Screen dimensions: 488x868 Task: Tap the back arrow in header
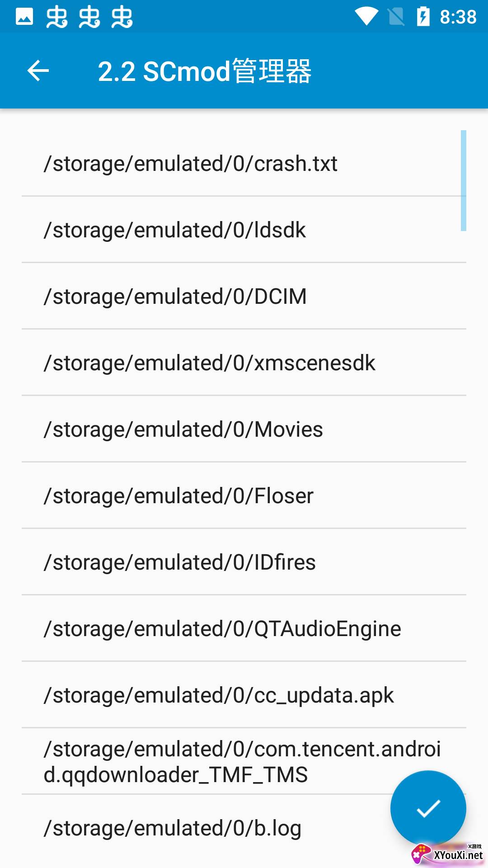[x=38, y=71]
